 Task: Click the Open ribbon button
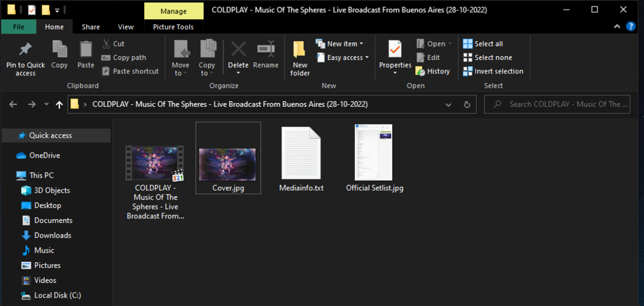click(433, 44)
